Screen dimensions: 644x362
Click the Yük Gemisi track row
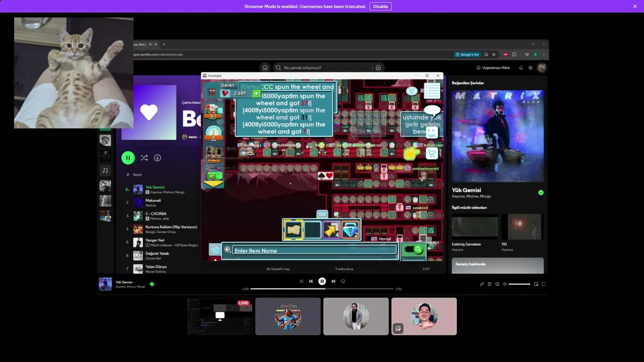[x=161, y=190]
